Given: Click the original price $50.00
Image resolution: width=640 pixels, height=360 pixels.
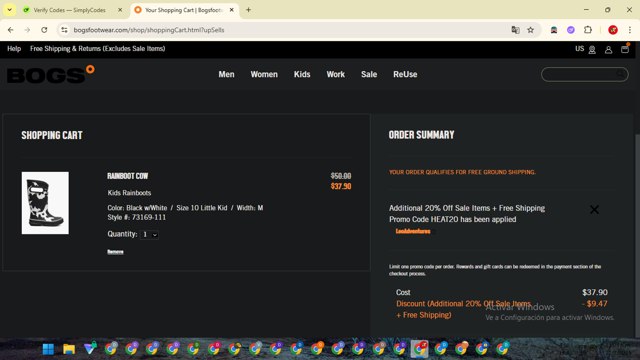Looking at the screenshot, I should (341, 176).
